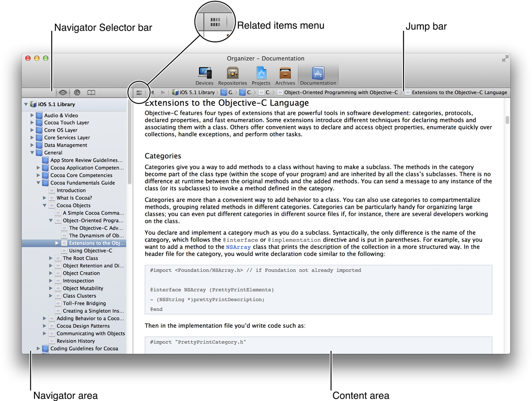Expand The Root Class topic

[x=51, y=259]
